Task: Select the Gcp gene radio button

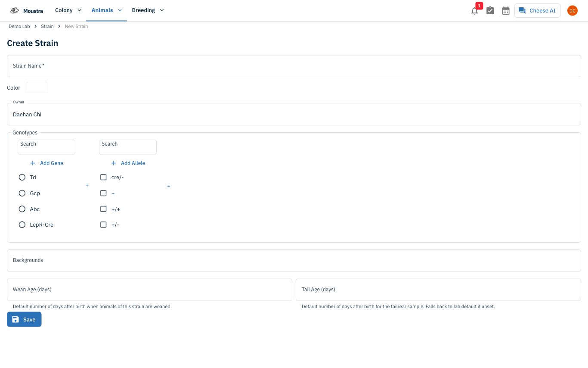Action: pos(22,193)
